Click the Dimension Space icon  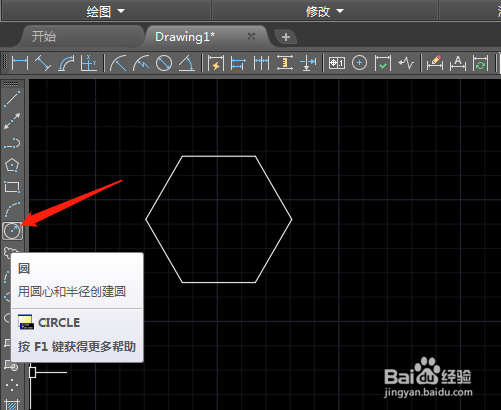click(285, 63)
